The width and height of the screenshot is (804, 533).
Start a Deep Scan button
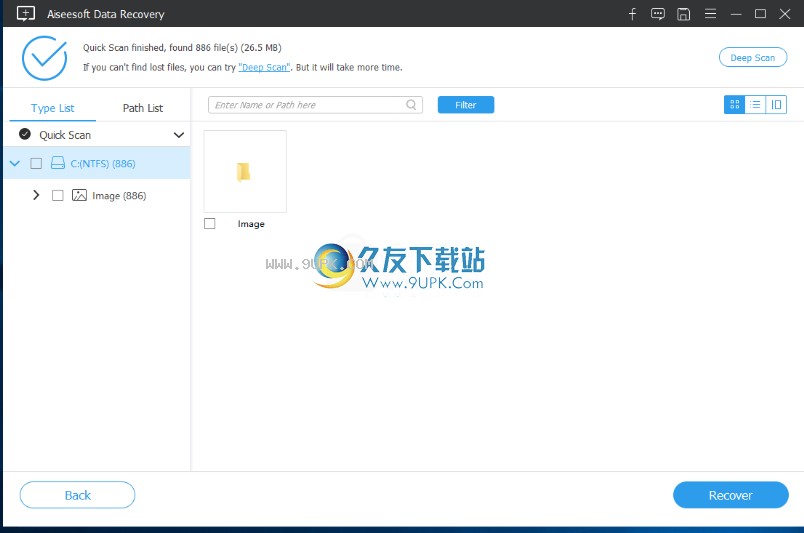click(x=753, y=57)
